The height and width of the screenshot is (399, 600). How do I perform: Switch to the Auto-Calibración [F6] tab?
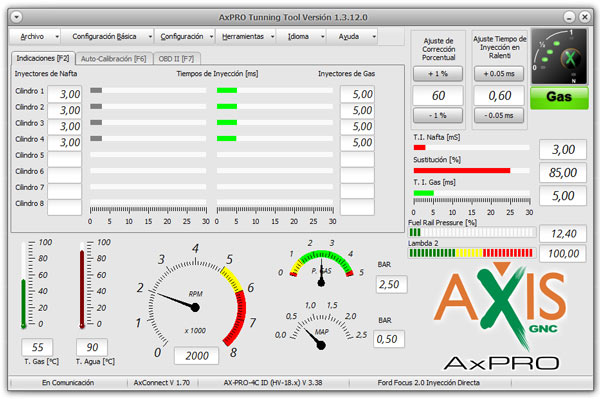[x=114, y=59]
